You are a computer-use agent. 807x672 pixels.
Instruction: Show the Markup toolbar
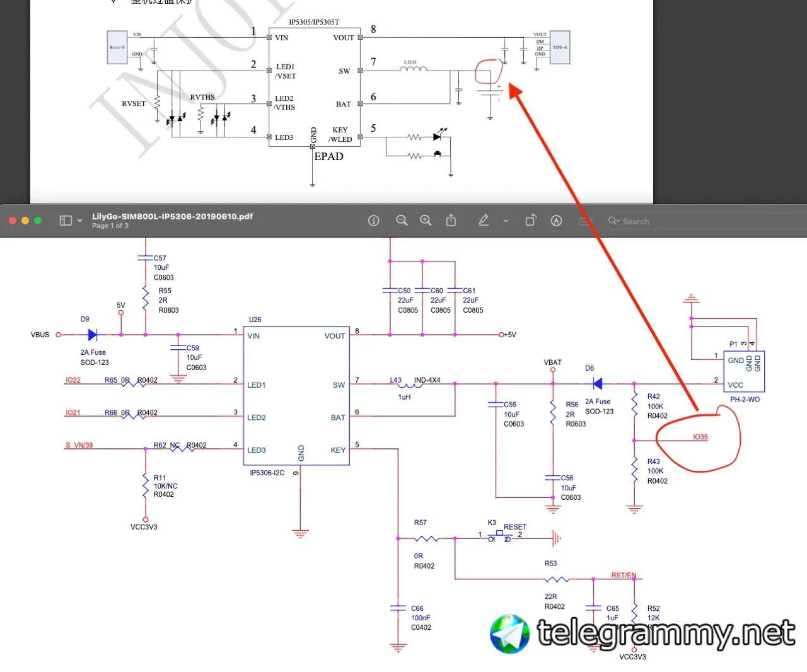tap(556, 221)
